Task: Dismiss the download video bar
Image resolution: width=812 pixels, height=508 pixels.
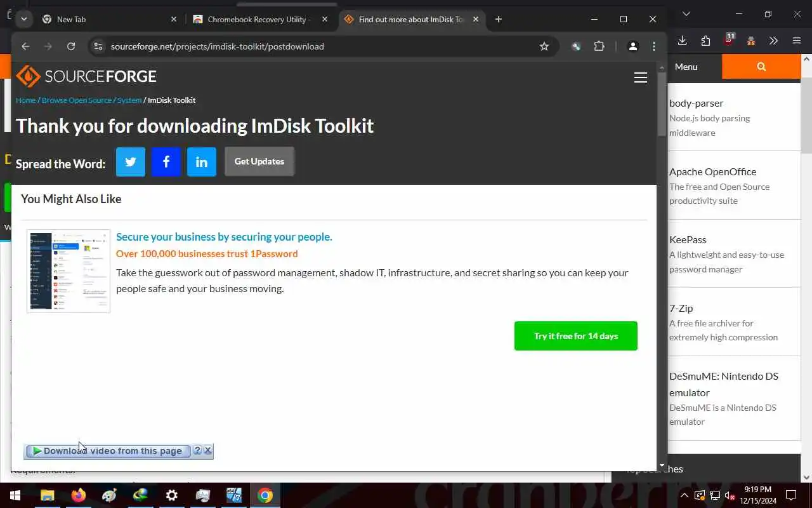Action: 207,450
